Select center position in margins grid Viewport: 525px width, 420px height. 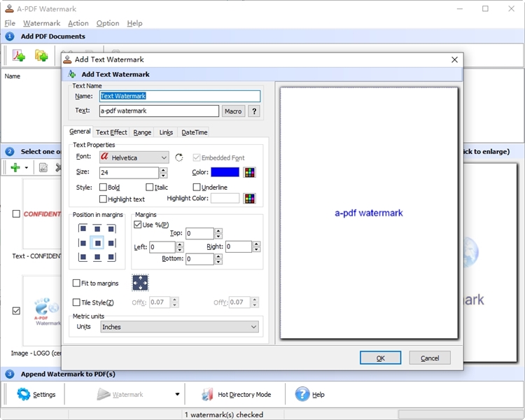coord(97,243)
